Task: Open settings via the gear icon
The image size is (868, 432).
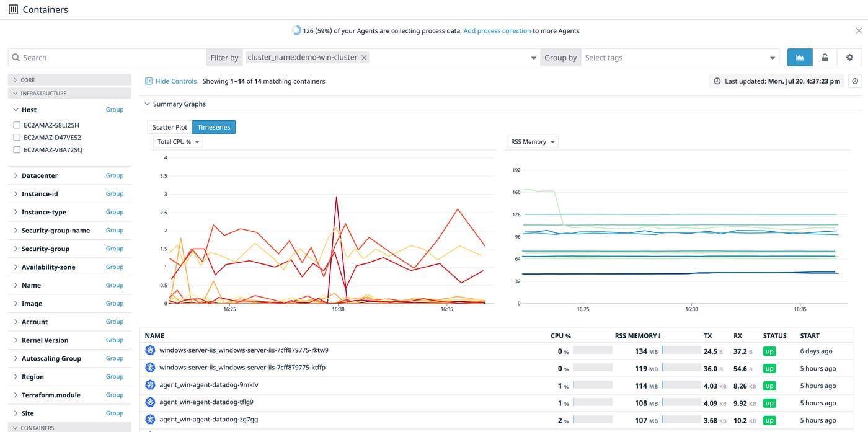Action: click(x=849, y=58)
